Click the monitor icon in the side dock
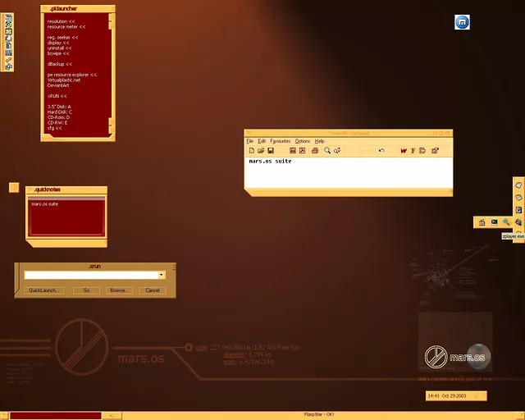 point(494,222)
